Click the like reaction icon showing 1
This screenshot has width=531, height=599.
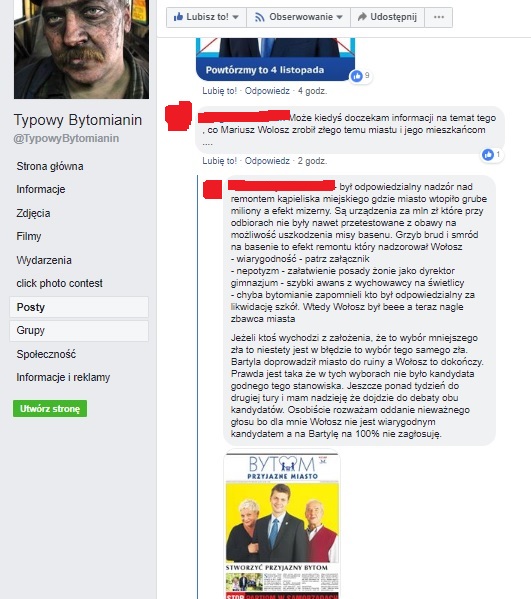click(x=488, y=155)
